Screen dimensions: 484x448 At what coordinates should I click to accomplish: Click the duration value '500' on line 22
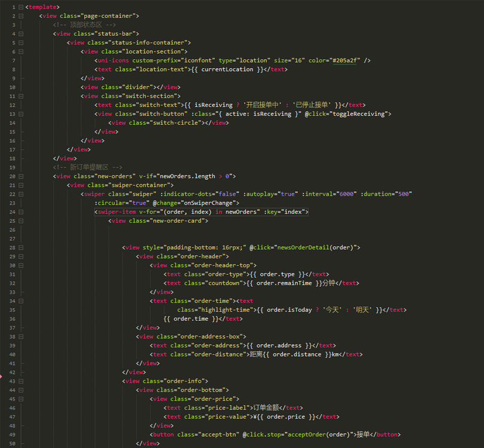coord(403,194)
